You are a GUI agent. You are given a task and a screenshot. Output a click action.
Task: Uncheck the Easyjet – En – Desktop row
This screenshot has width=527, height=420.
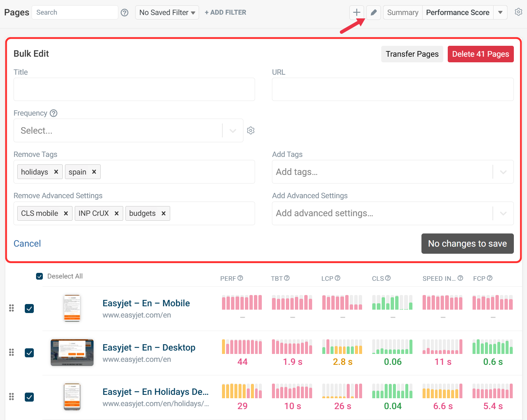tap(29, 353)
